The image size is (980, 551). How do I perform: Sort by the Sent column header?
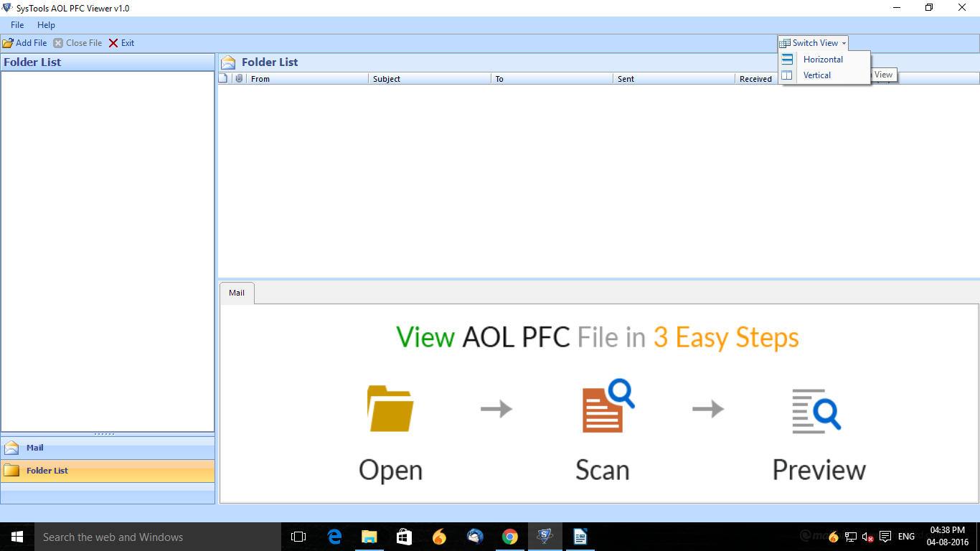(626, 79)
